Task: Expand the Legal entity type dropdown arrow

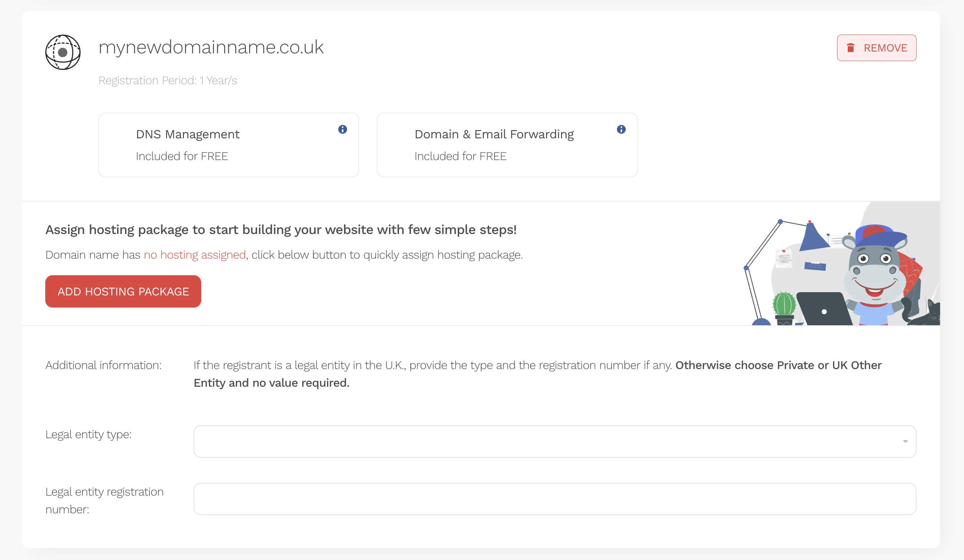Action: [905, 442]
